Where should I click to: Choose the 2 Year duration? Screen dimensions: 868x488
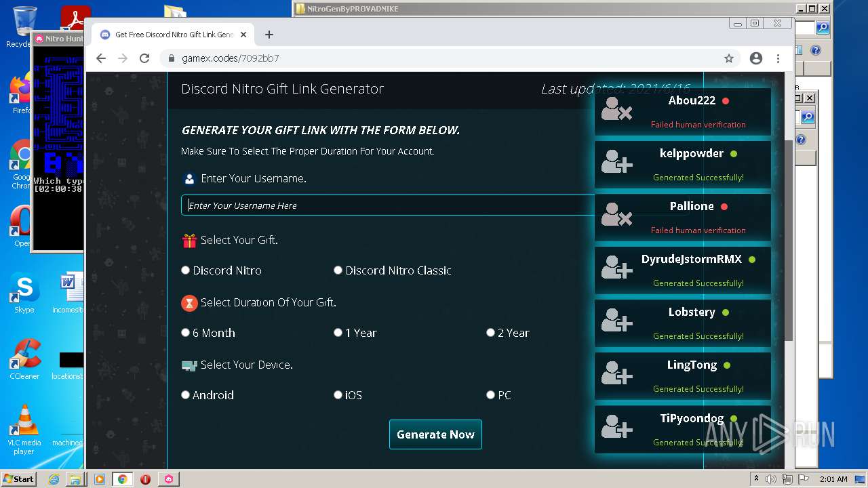tap(490, 333)
